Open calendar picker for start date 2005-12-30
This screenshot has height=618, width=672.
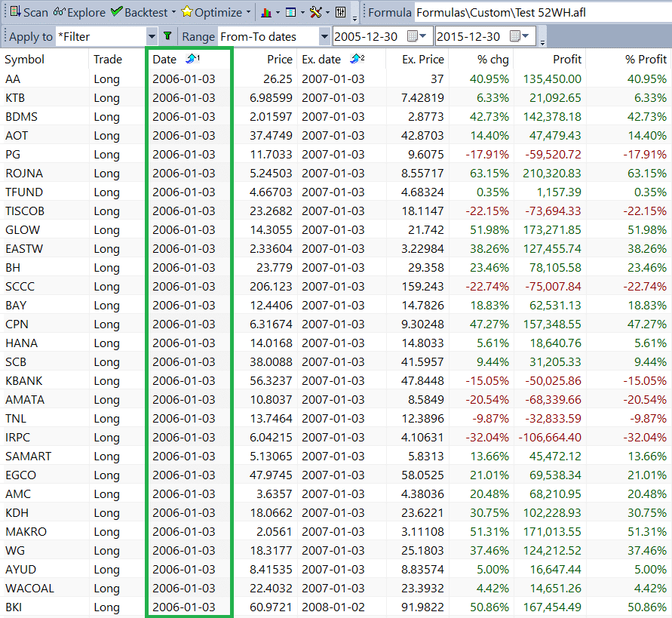(x=416, y=36)
